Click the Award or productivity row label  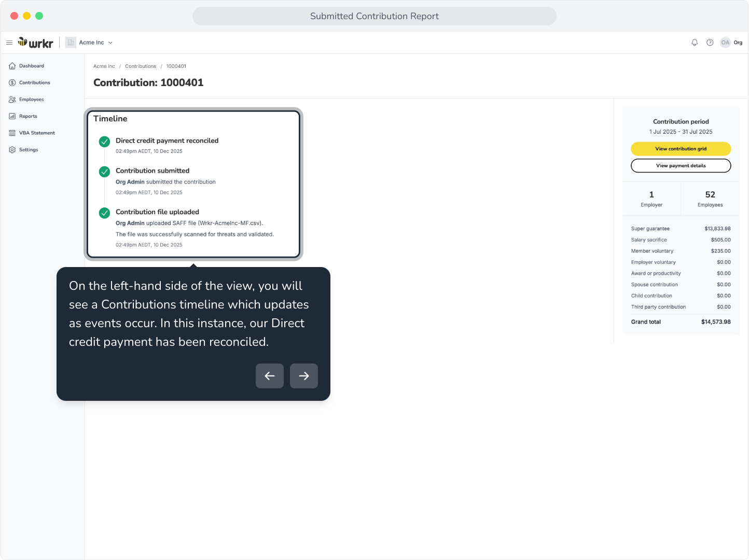(656, 273)
